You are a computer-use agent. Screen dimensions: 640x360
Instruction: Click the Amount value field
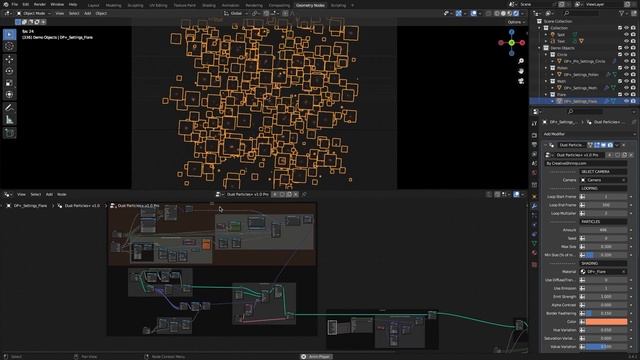(x=603, y=230)
